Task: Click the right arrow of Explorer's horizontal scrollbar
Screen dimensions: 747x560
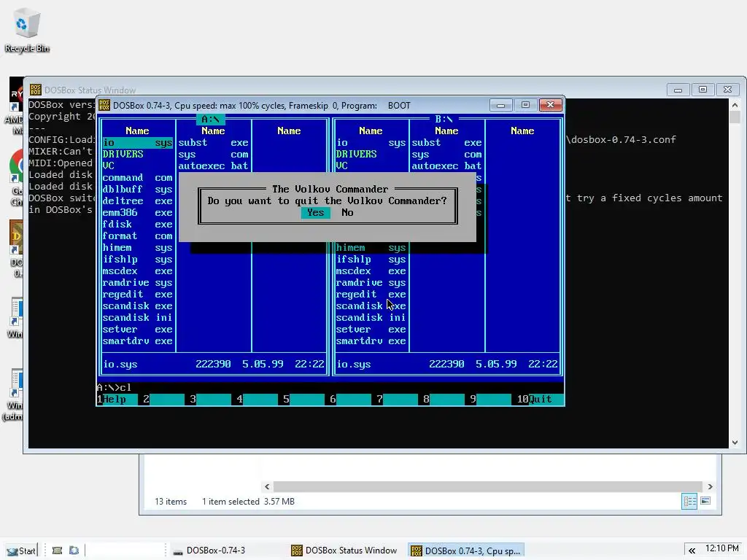Action: (711, 486)
